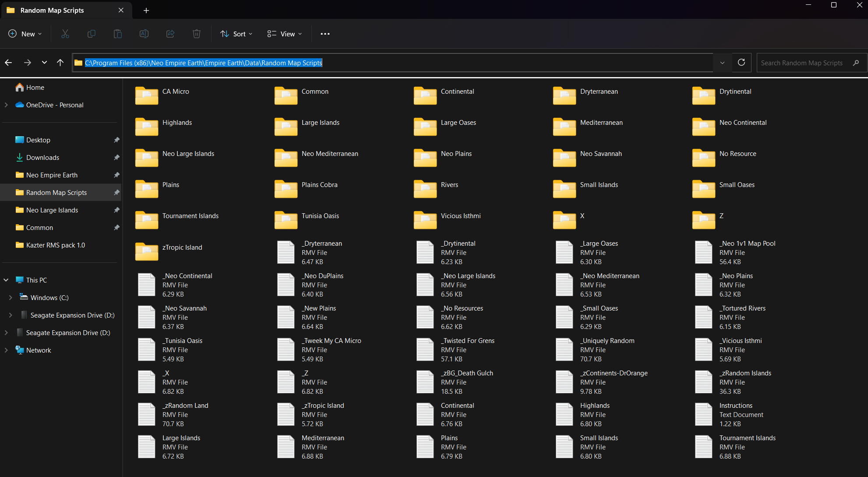The height and width of the screenshot is (477, 868).
Task: Open the Sort dropdown menu
Action: [x=236, y=34]
